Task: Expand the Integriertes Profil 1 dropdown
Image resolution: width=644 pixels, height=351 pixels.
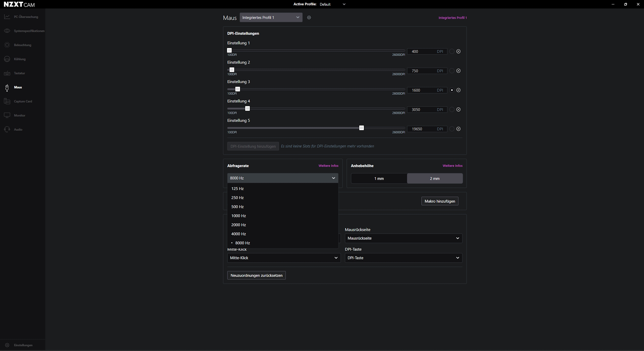Action: click(x=271, y=18)
